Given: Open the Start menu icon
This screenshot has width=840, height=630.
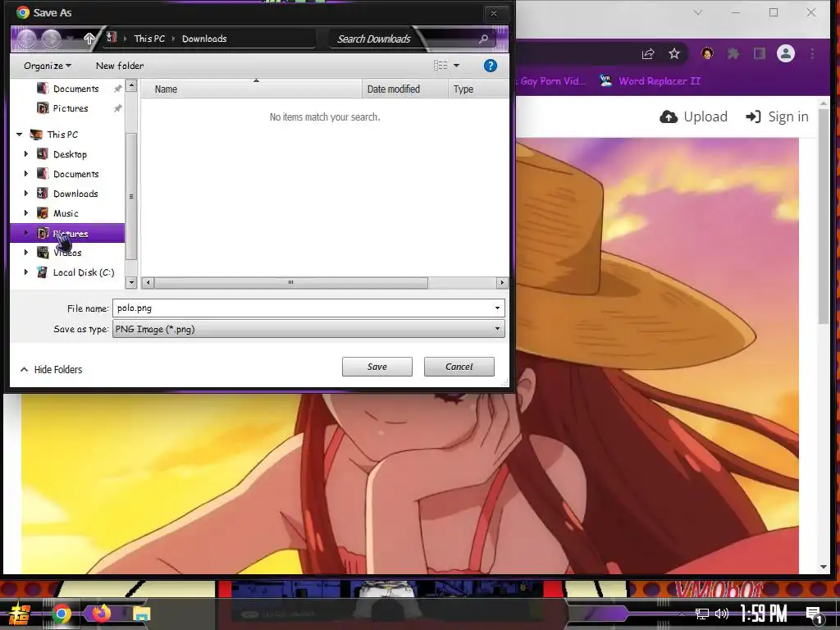Looking at the screenshot, I should pos(19,613).
